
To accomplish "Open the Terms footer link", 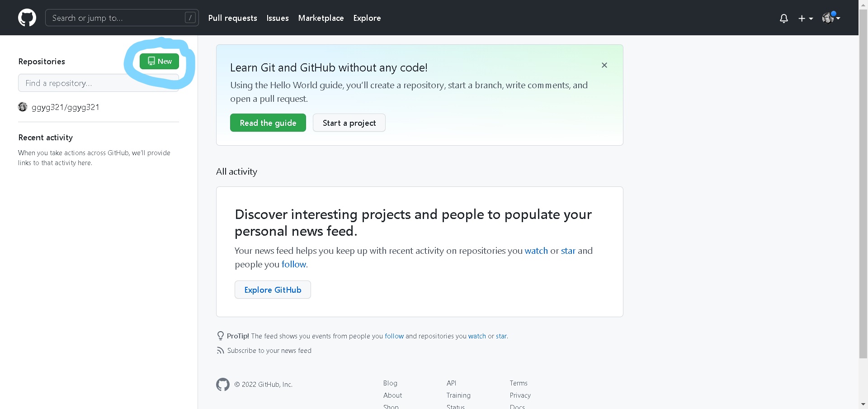I will (x=519, y=383).
